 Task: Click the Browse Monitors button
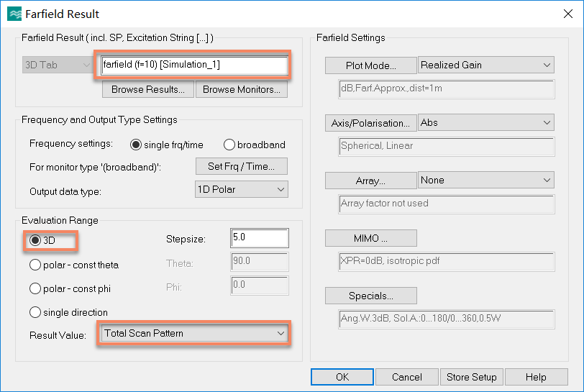point(242,89)
